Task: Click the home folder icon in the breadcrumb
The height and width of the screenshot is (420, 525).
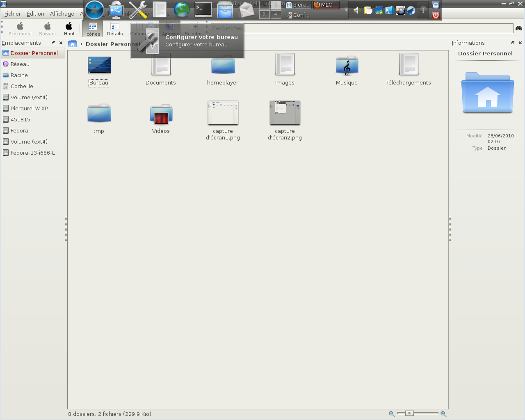Action: pos(73,44)
